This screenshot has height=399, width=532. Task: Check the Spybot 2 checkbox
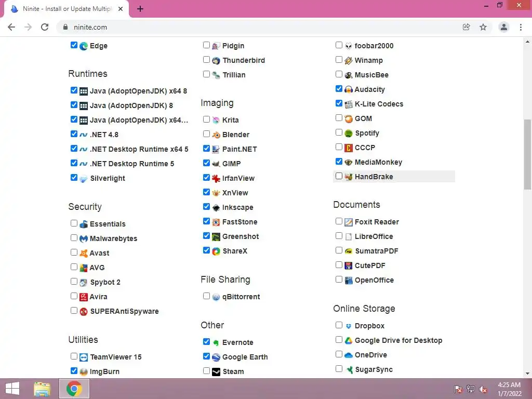(74, 281)
